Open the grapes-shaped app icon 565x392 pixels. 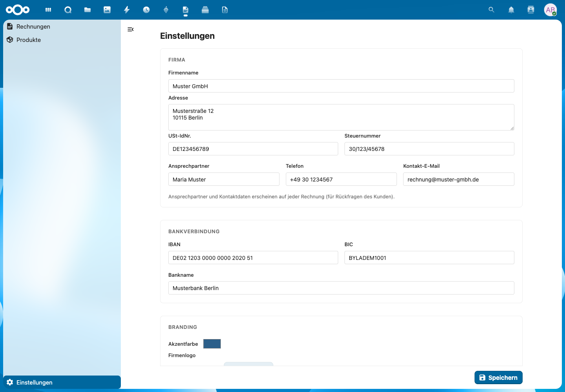(166, 10)
